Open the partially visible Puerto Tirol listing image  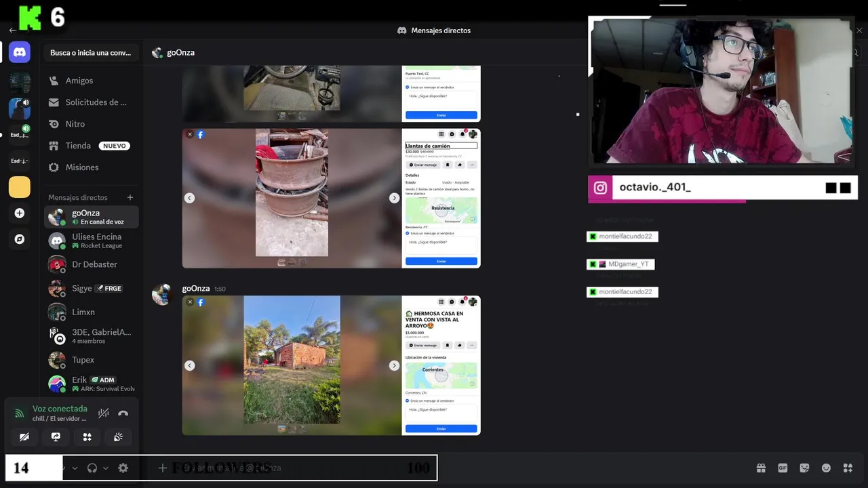(x=331, y=94)
